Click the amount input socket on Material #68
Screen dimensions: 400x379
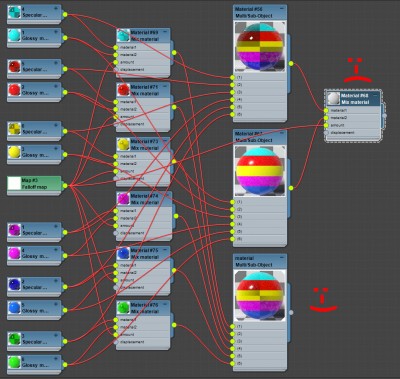(x=326, y=125)
